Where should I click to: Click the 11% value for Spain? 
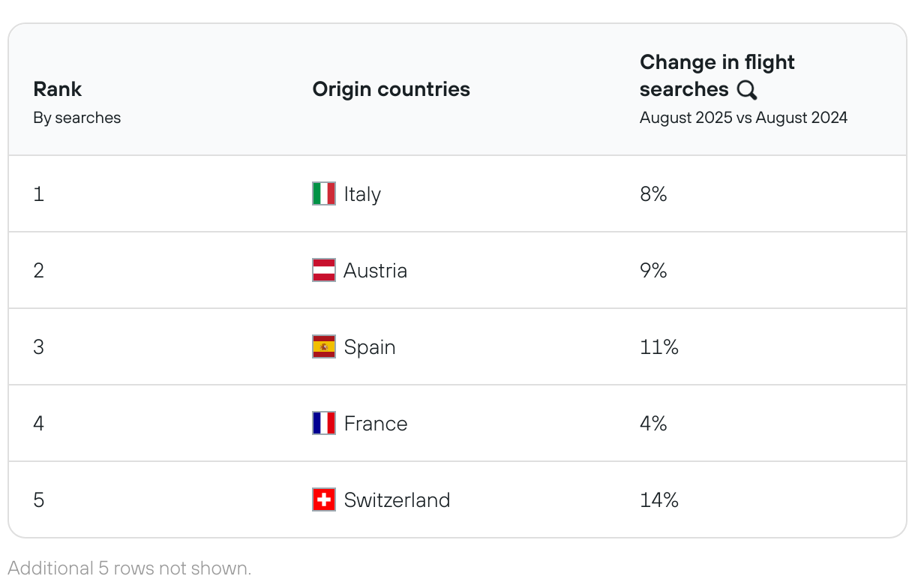pyautogui.click(x=659, y=347)
